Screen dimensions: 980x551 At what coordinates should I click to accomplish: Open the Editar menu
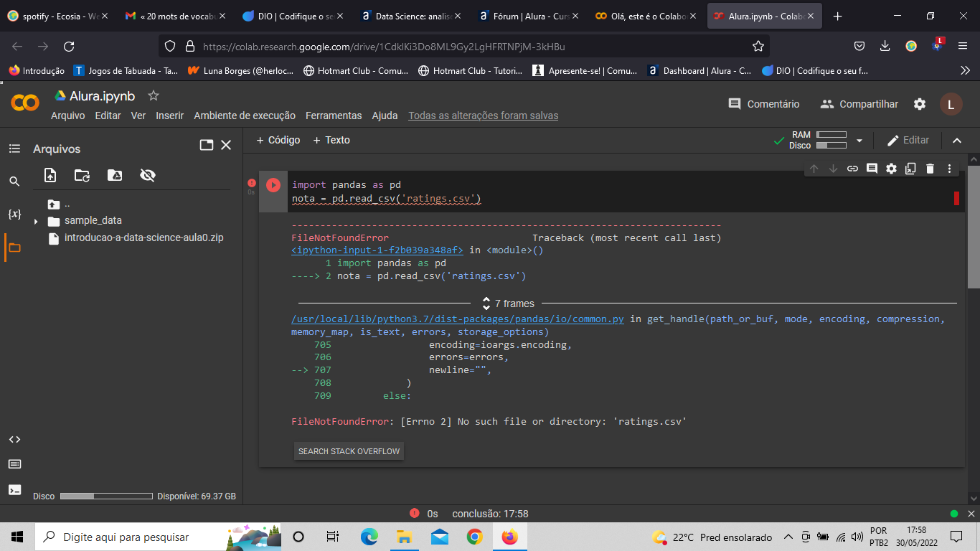point(108,116)
